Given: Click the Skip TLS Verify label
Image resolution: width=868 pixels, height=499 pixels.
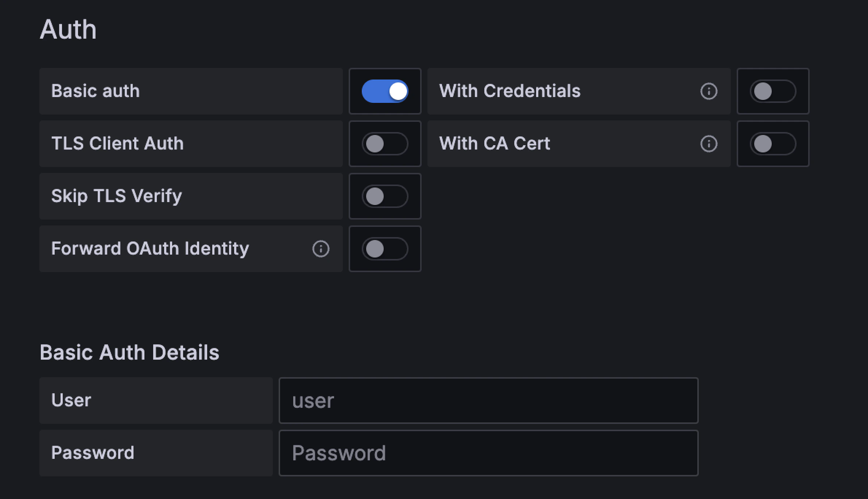Looking at the screenshot, I should [116, 196].
